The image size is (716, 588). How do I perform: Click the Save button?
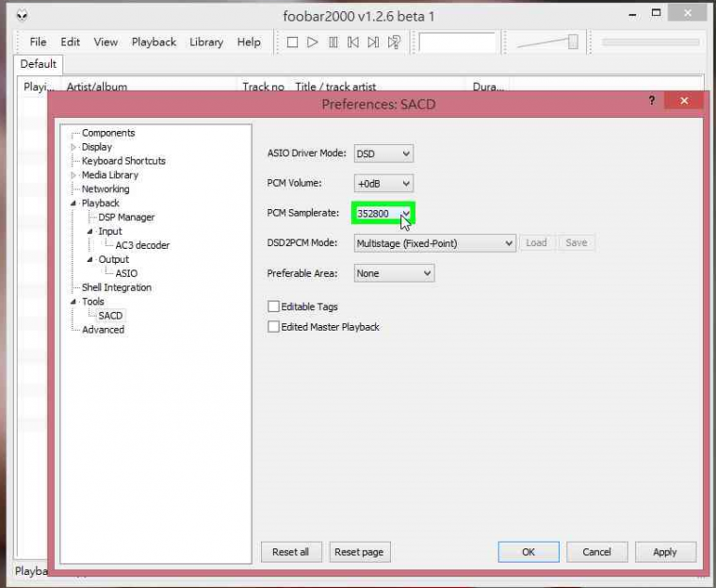click(577, 242)
